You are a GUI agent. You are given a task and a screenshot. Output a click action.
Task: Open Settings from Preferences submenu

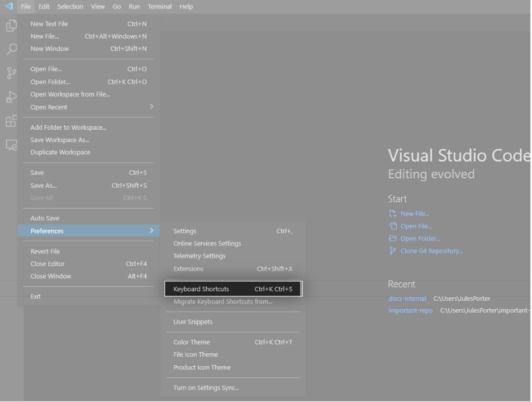(x=233, y=231)
